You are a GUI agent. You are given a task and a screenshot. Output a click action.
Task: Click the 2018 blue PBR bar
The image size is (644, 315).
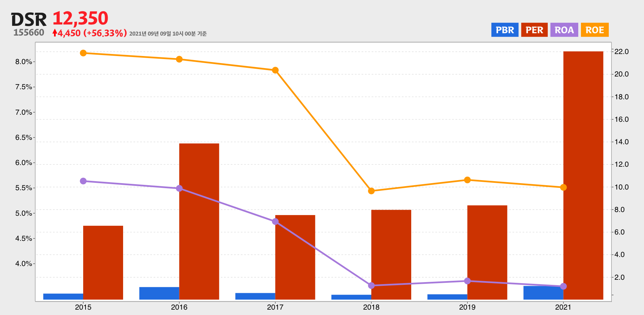coord(351,297)
